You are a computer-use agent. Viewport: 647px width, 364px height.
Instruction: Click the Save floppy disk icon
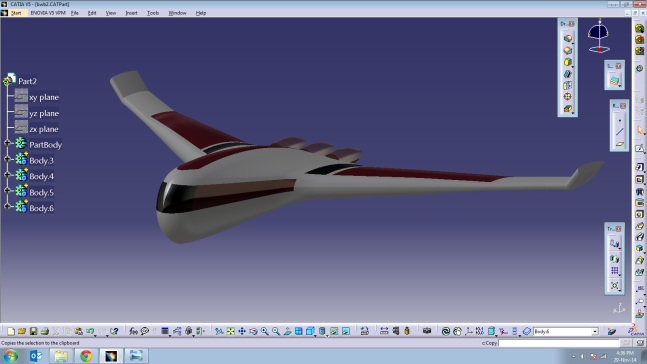(x=33, y=331)
